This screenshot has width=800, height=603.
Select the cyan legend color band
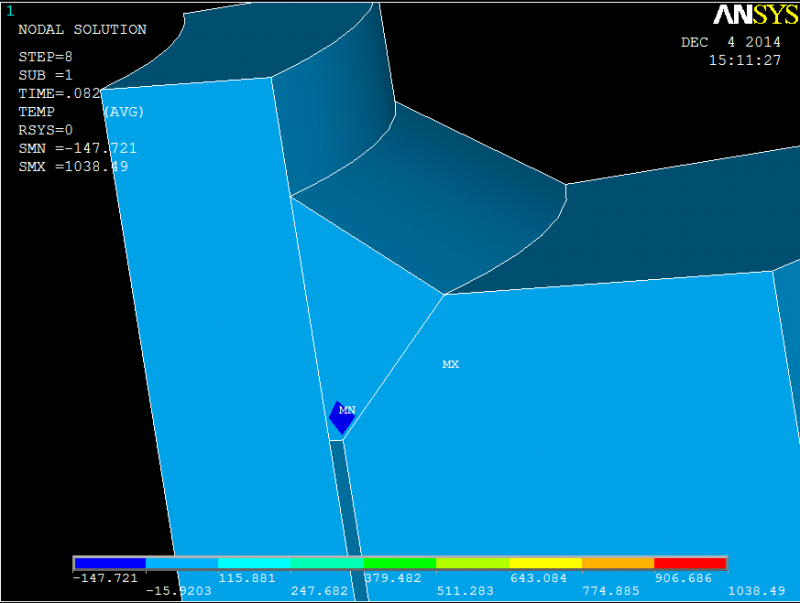point(254,563)
